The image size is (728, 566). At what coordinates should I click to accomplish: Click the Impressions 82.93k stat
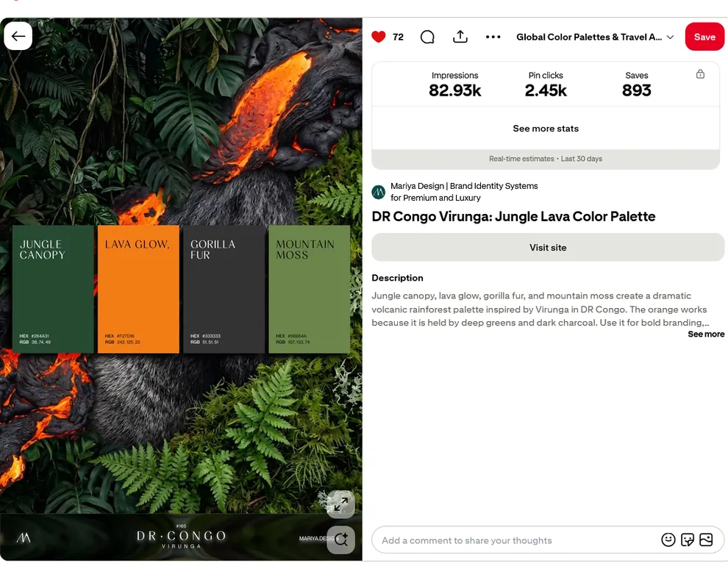pos(454,85)
